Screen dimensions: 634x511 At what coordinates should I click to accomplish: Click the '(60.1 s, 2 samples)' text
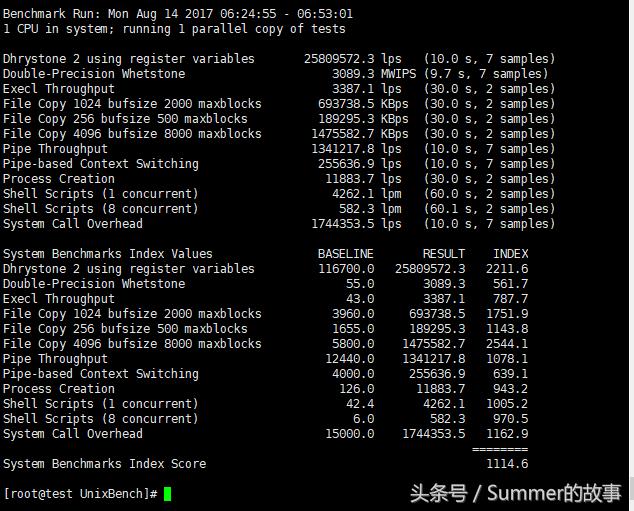(489, 209)
